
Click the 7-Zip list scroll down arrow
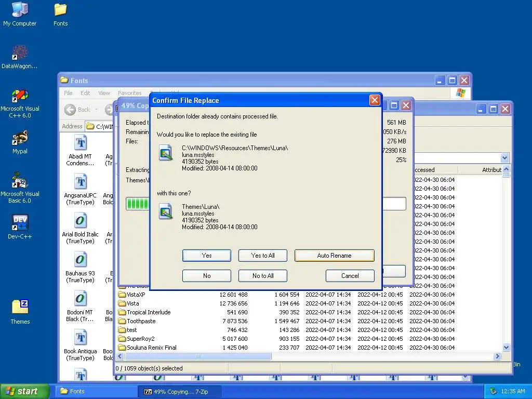506,348
